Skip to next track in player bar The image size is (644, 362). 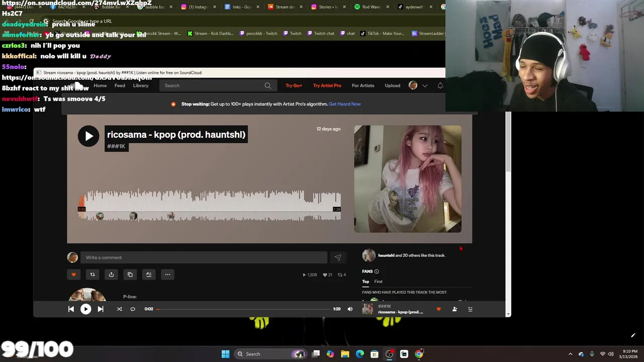point(101,309)
